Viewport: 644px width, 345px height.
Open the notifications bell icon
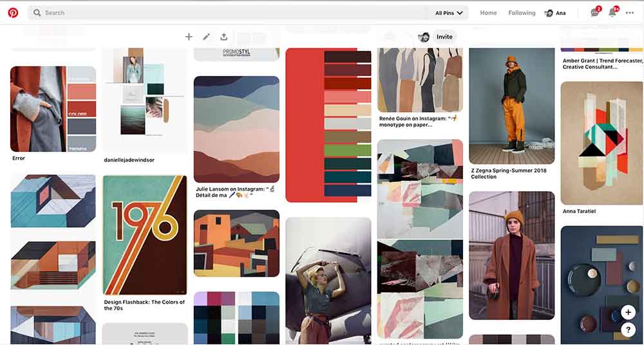[612, 13]
